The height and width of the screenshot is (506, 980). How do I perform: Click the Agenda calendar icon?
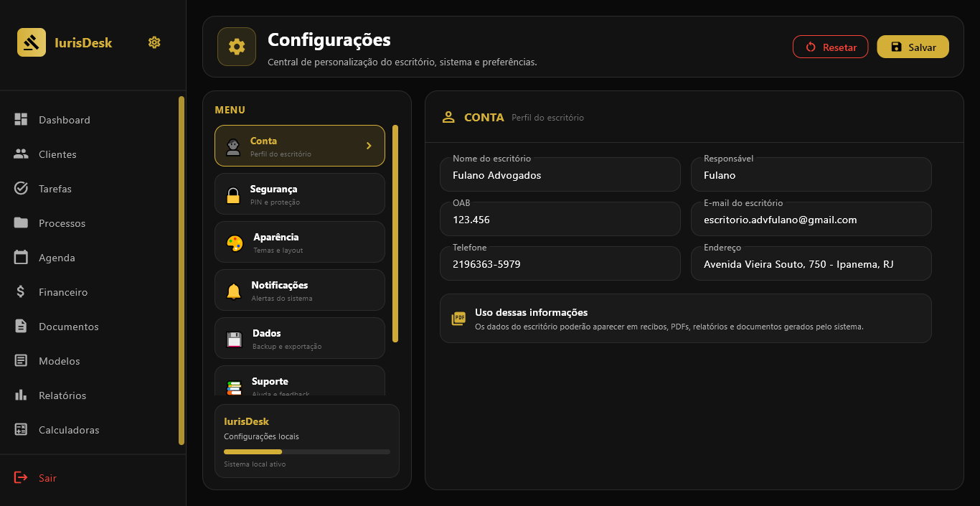tap(21, 258)
